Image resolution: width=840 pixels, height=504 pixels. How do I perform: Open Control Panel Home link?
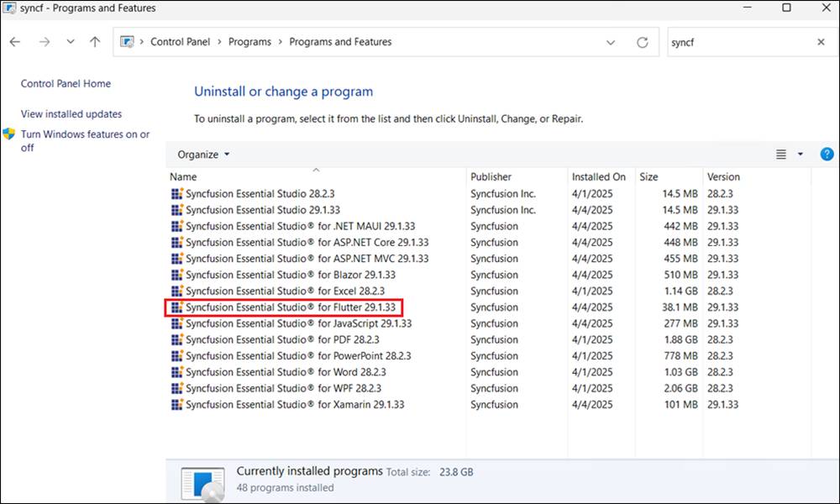[x=66, y=83]
